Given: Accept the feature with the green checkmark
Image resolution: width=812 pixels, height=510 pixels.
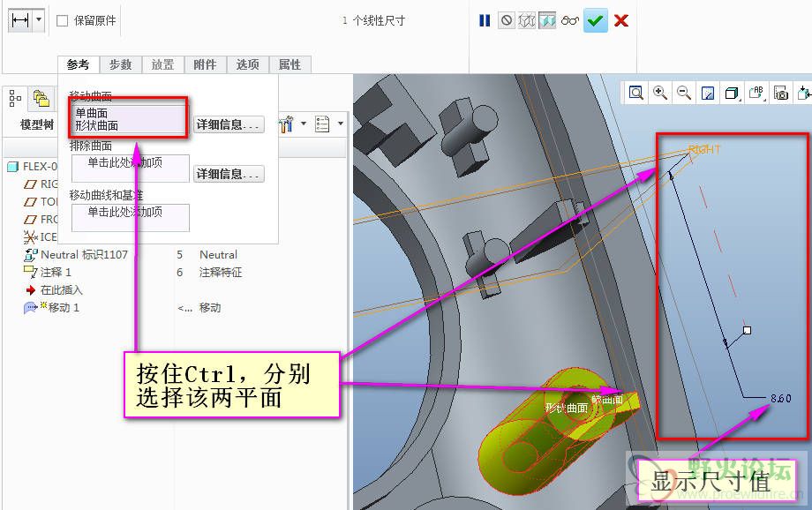Looking at the screenshot, I should click(596, 20).
